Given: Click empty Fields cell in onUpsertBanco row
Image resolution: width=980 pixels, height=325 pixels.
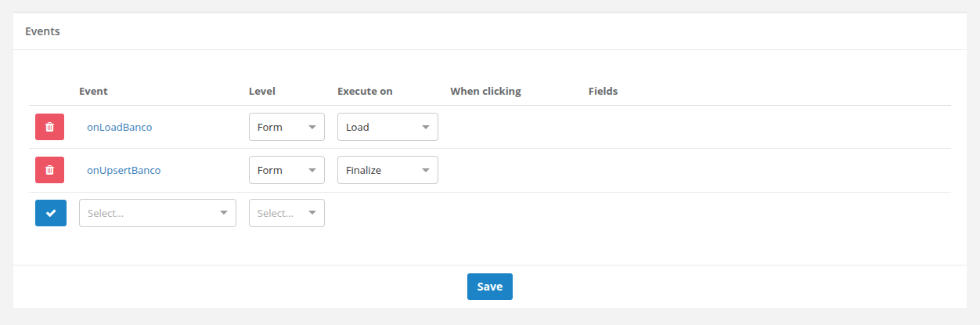Looking at the screenshot, I should click(766, 170).
